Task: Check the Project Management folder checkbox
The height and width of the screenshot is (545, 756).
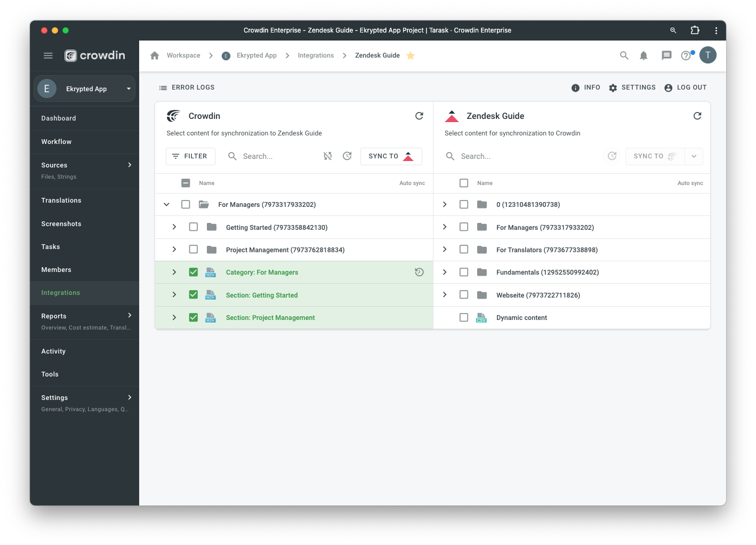Action: click(194, 250)
